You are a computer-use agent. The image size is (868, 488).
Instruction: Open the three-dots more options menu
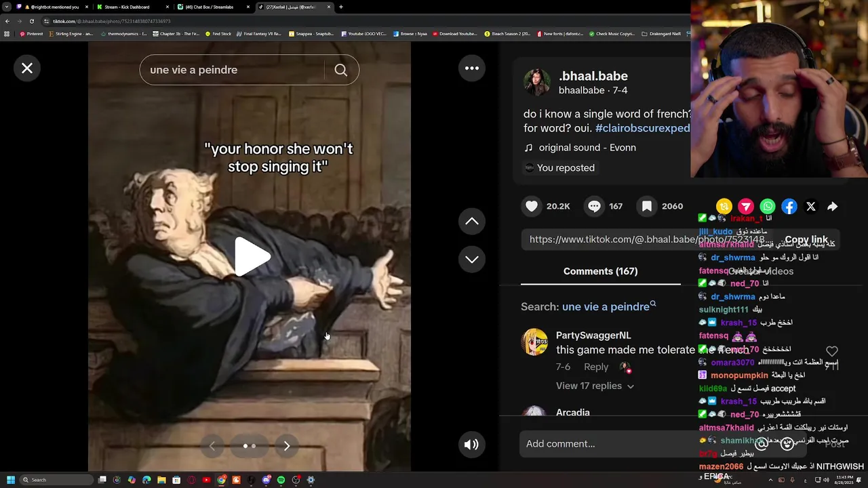pyautogui.click(x=472, y=68)
